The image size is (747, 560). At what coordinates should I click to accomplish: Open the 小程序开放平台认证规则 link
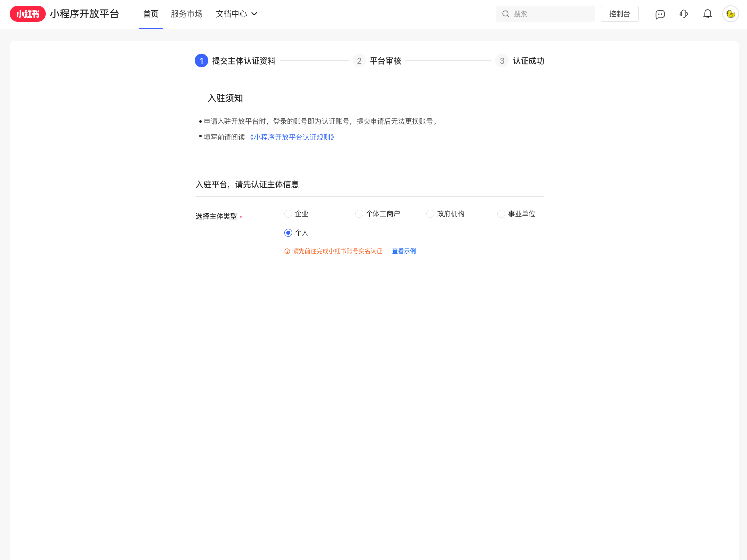coord(292,137)
